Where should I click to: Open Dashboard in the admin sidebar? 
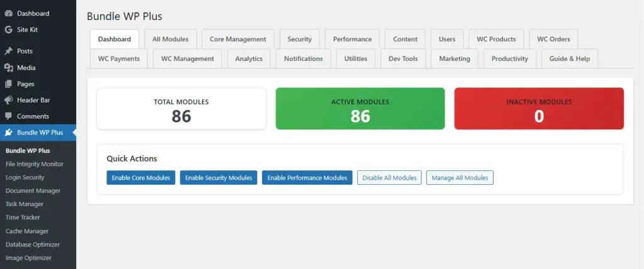tap(38, 14)
